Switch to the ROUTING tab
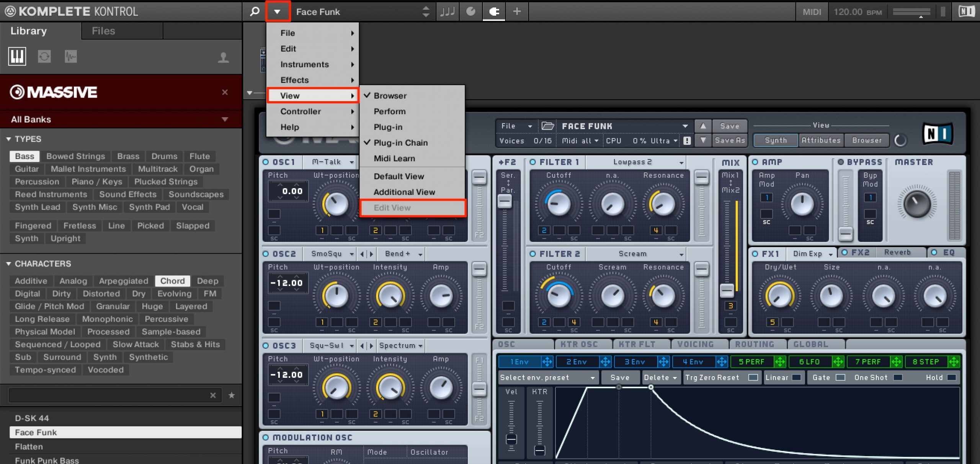The height and width of the screenshot is (464, 980). click(758, 344)
